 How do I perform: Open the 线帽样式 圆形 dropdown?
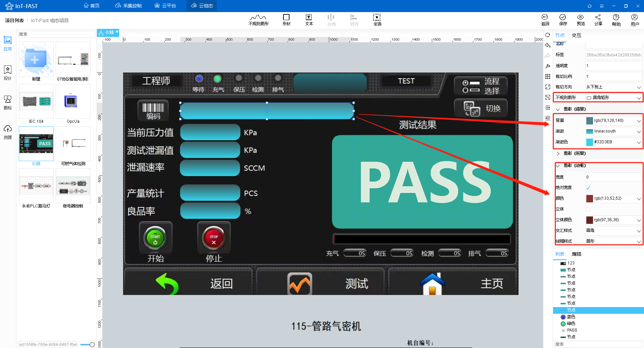(613, 241)
